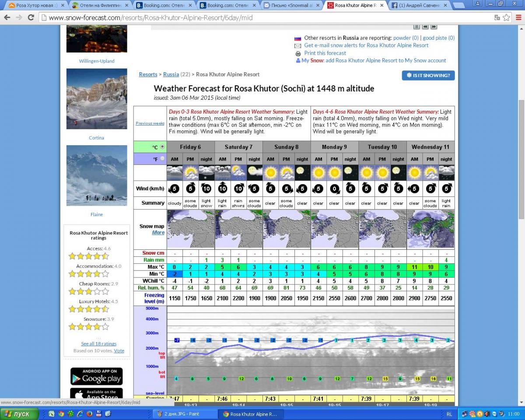Image resolution: width=525 pixels, height=420 pixels.
Task: Click the envelope icon for snow alerts
Action: coord(298,45)
